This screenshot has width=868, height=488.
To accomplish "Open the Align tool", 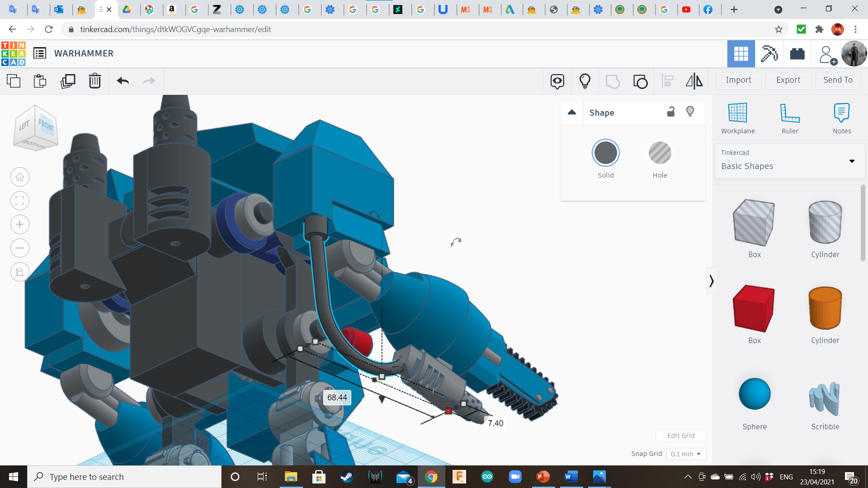I will (667, 81).
